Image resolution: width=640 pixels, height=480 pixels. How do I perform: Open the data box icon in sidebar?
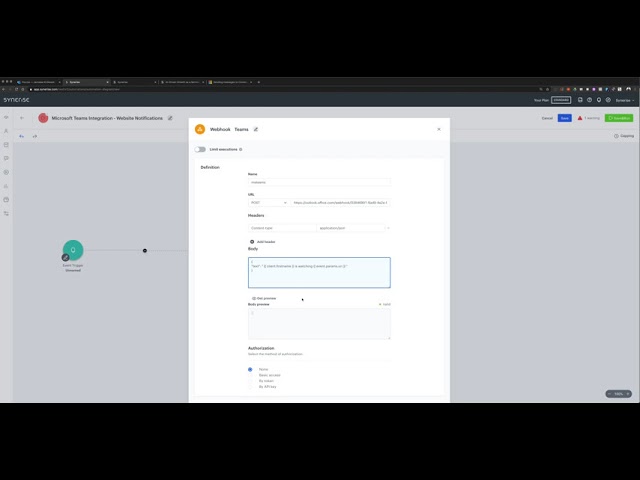(6, 145)
